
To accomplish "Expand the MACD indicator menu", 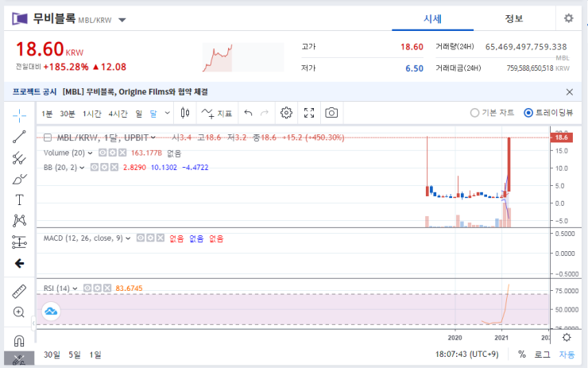I will [128, 238].
